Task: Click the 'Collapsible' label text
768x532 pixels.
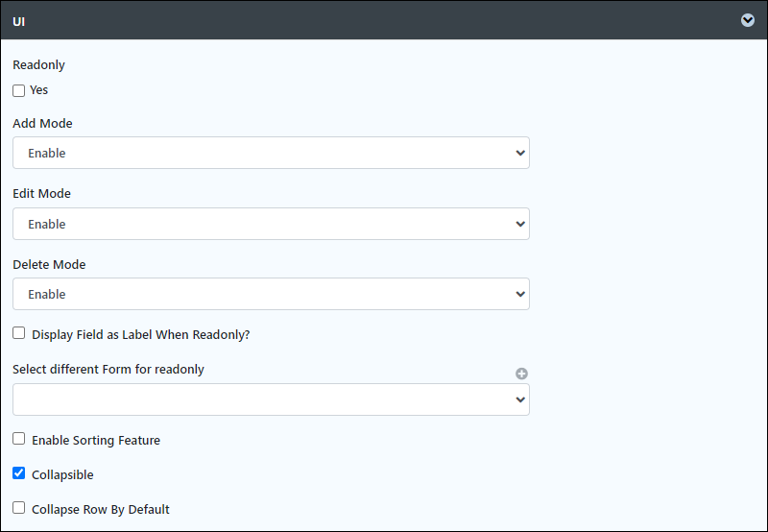Action: [62, 475]
